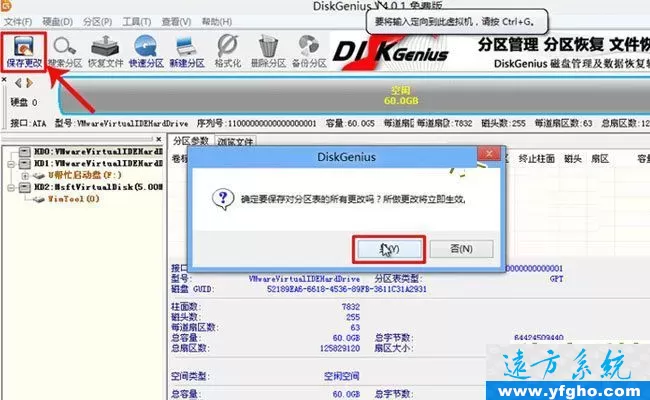The image size is (650, 400).
Task: Collapse the HD2 MsftVirtualDisk tree node
Action: [x=11, y=188]
